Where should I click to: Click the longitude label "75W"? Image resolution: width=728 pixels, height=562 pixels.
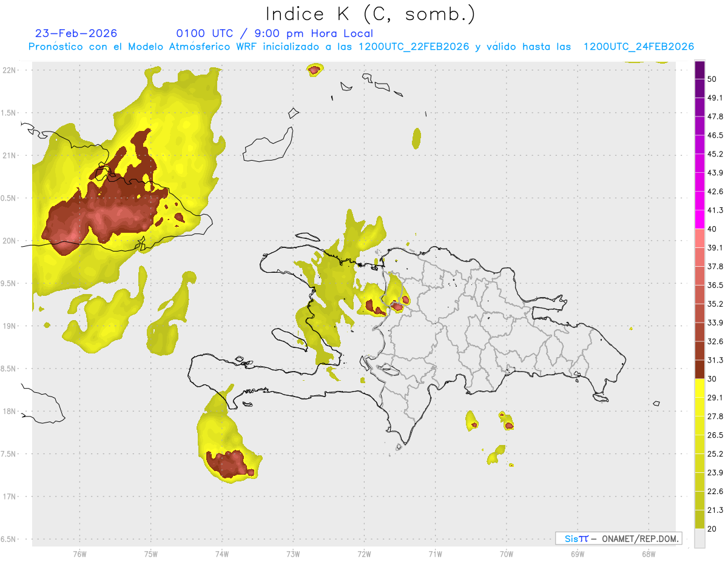(151, 554)
